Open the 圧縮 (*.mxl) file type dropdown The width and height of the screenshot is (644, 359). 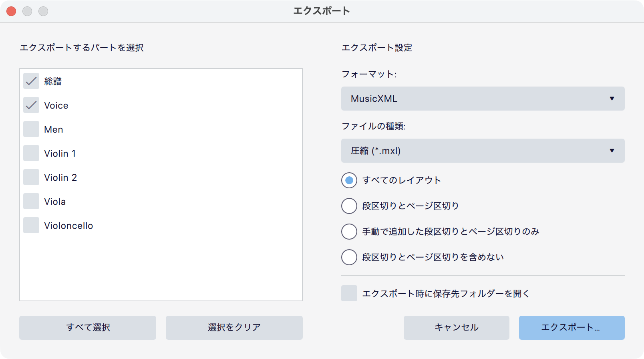[483, 151]
